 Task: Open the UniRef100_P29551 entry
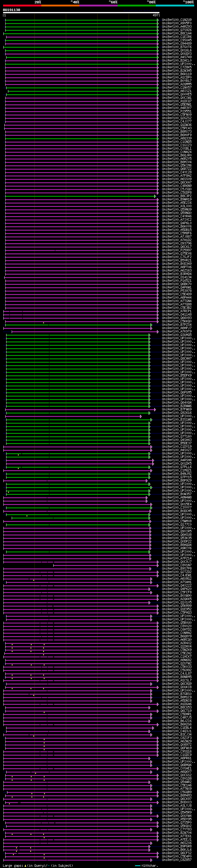177,111
